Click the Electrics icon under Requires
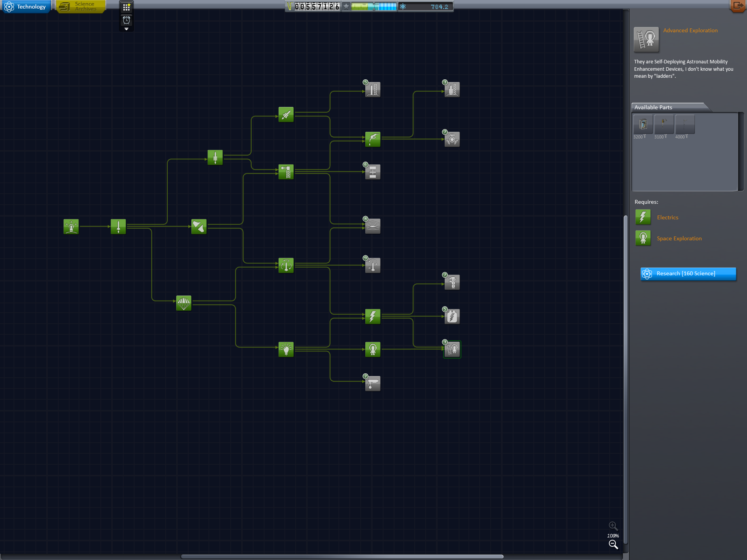 tap(643, 217)
